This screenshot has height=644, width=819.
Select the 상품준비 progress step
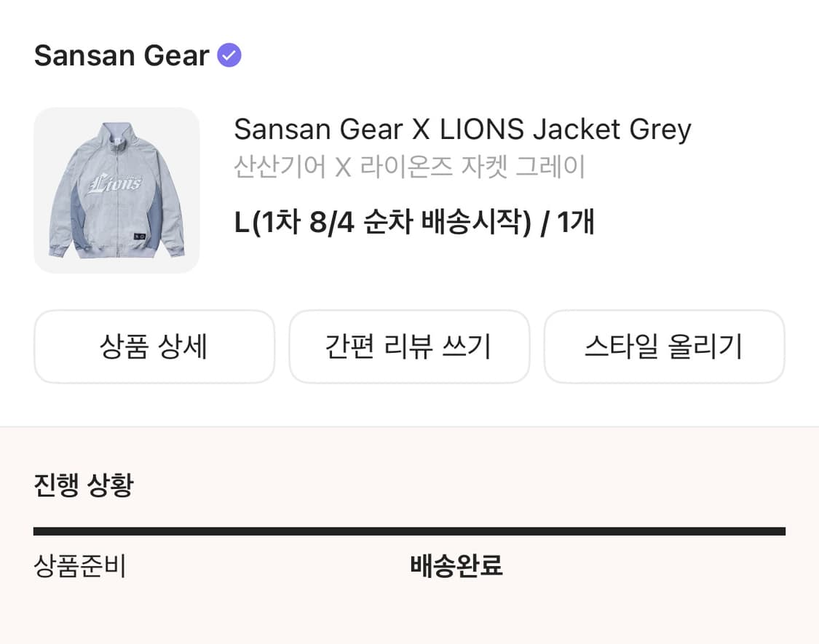80,566
